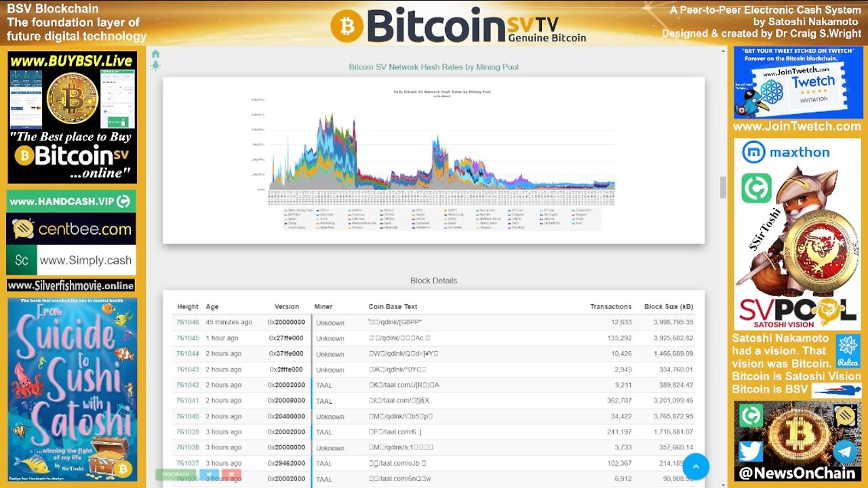Screen dimensions: 868x488
Task: Click version 0x29462000 cell
Action: click(286, 463)
